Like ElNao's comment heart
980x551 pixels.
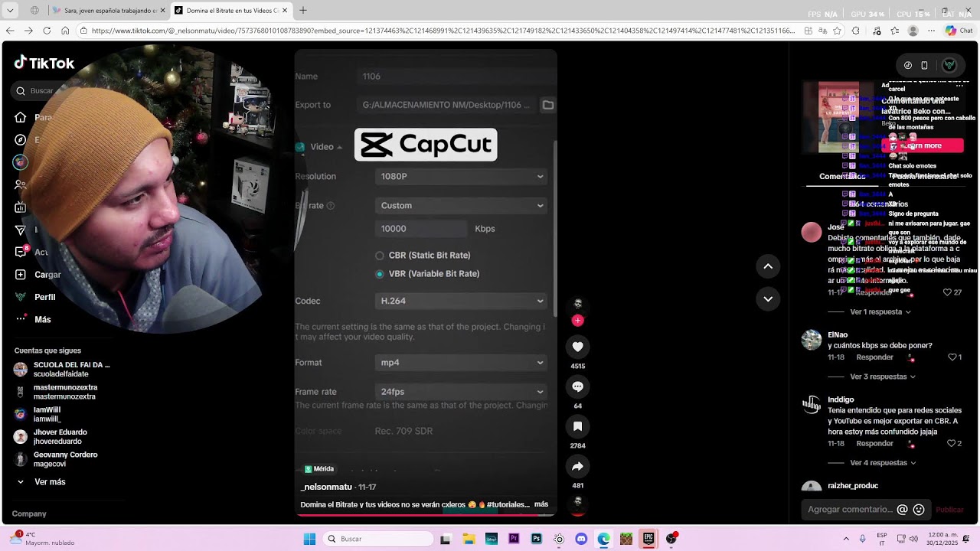(x=952, y=357)
